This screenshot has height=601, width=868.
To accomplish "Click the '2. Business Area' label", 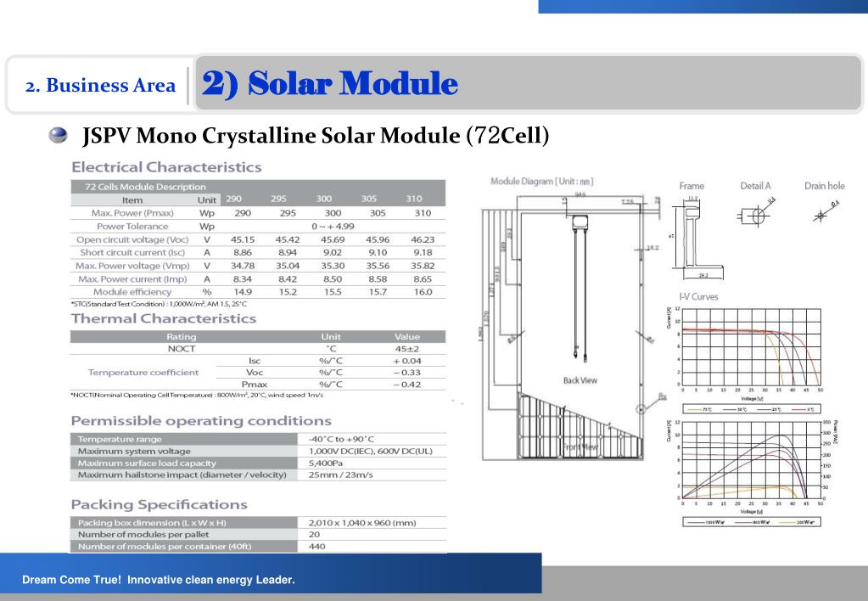I will coord(100,85).
